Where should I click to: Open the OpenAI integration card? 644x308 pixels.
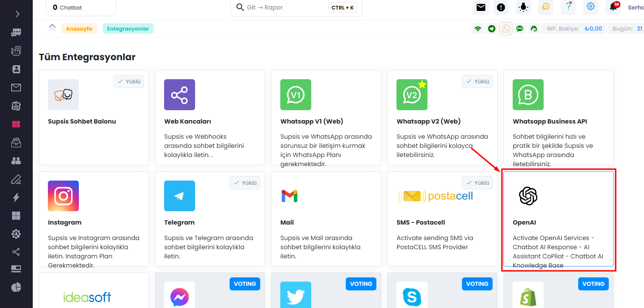[x=558, y=219]
